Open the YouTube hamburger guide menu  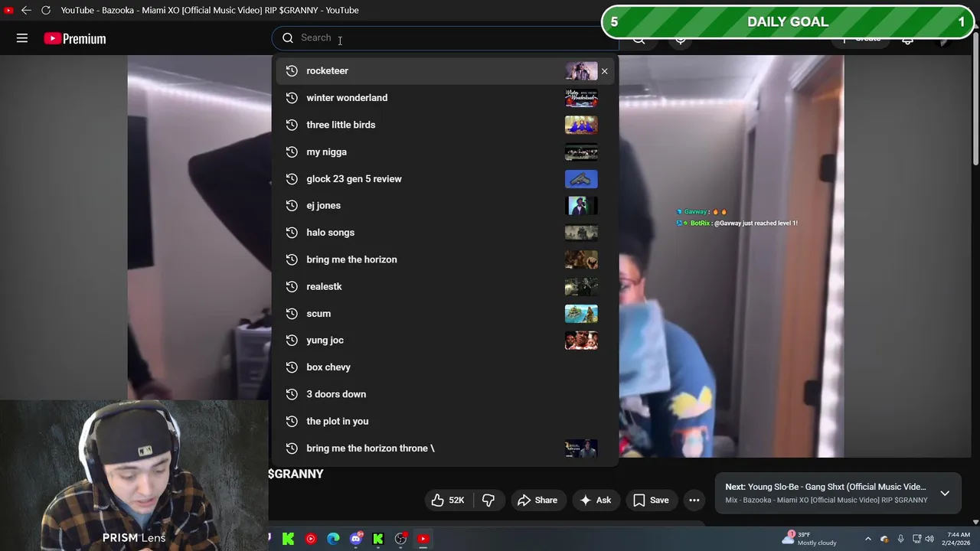(x=22, y=38)
